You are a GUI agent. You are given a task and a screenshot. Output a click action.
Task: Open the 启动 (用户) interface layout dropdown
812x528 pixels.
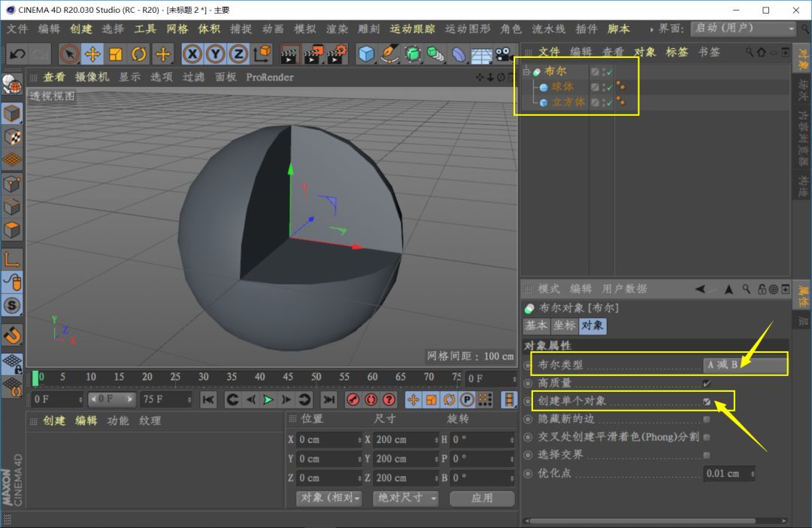click(x=743, y=29)
